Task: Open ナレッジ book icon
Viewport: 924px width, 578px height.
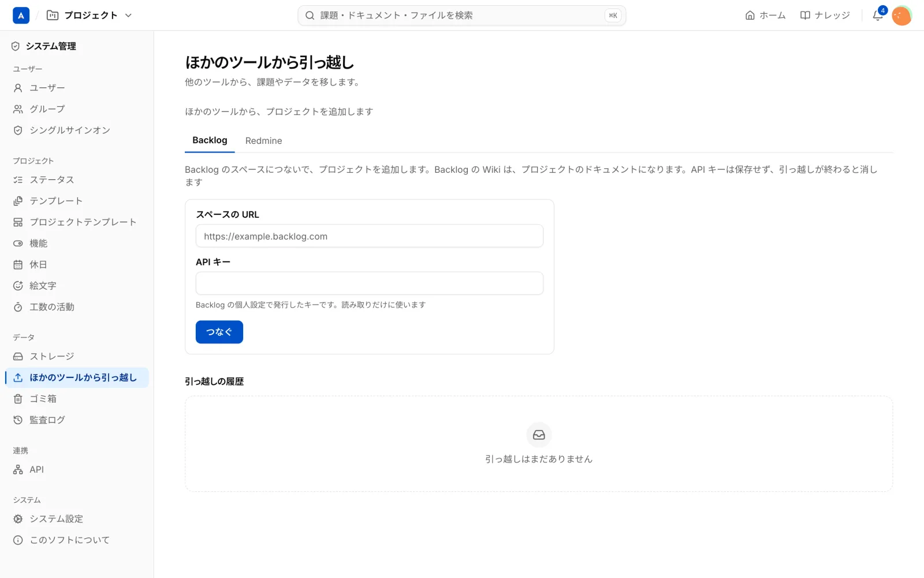Action: pyautogui.click(x=805, y=16)
